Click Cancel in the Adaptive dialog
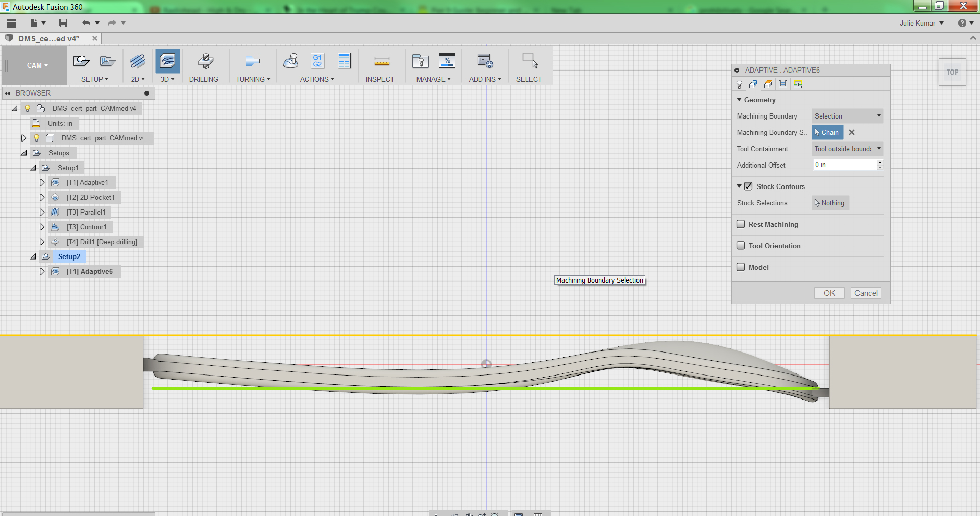This screenshot has width=980, height=516. [x=866, y=293]
